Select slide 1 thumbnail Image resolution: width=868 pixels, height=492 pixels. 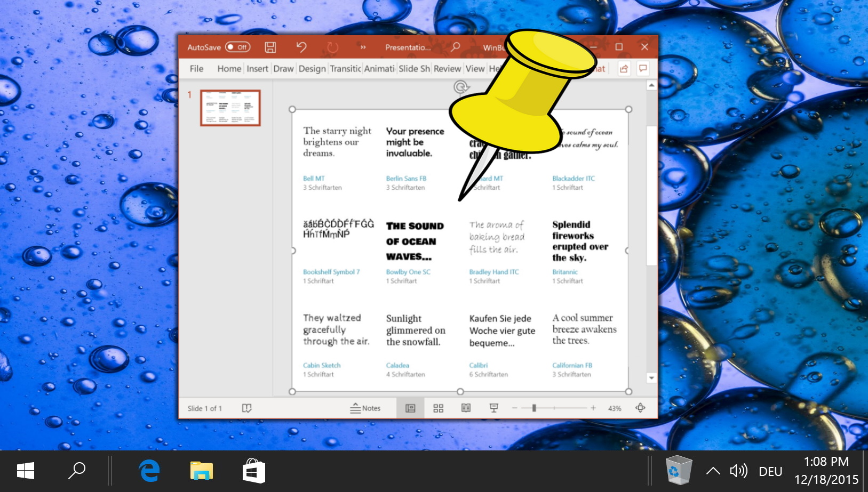(230, 108)
